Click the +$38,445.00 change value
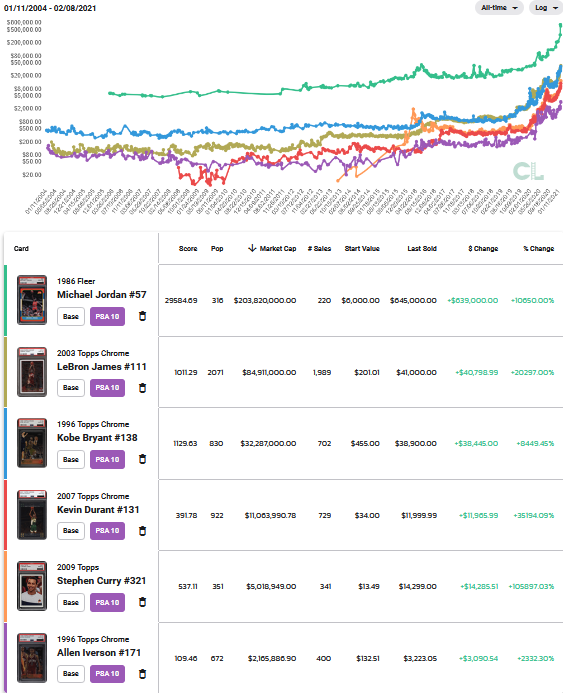This screenshot has width=563, height=693. pyautogui.click(x=476, y=443)
